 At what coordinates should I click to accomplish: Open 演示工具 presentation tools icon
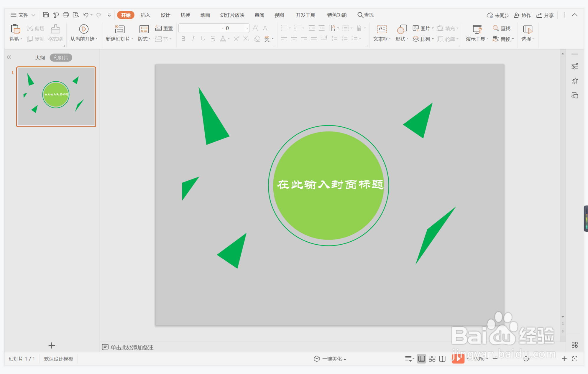point(477,29)
